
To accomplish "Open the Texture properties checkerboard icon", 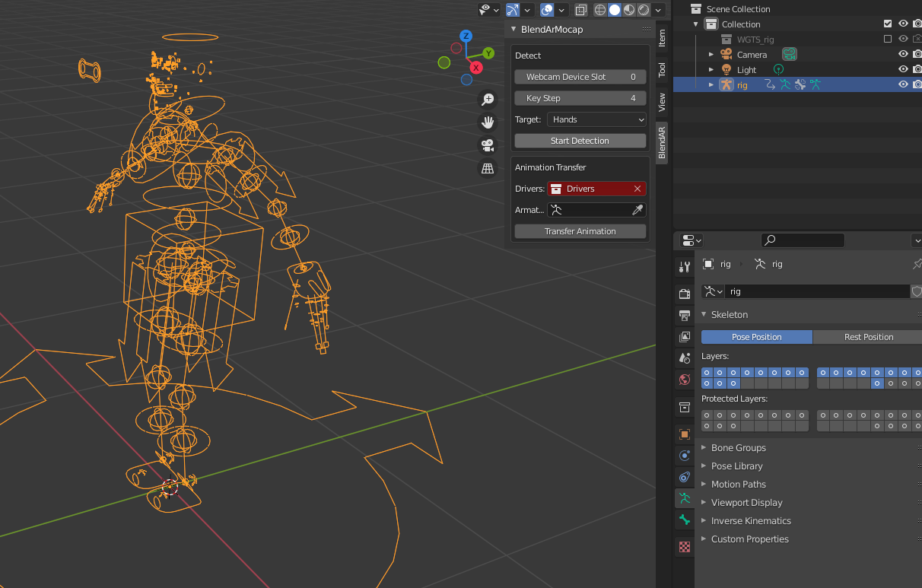I will pyautogui.click(x=685, y=546).
